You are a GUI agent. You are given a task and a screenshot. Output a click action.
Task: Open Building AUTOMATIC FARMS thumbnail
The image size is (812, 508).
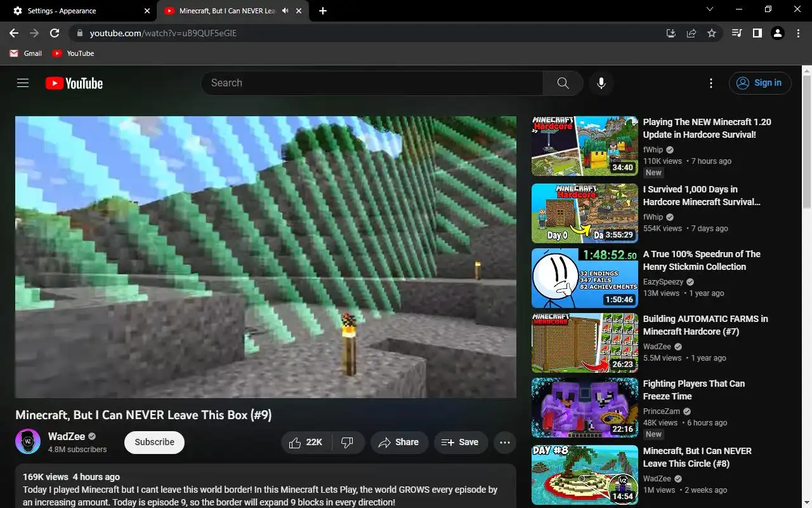click(585, 343)
